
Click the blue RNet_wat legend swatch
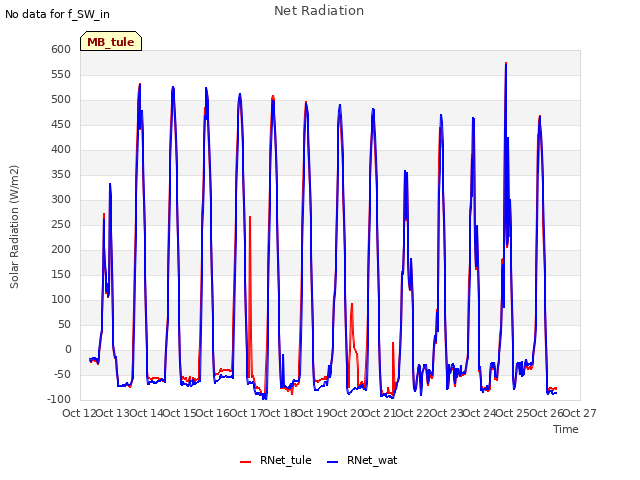coord(333,462)
